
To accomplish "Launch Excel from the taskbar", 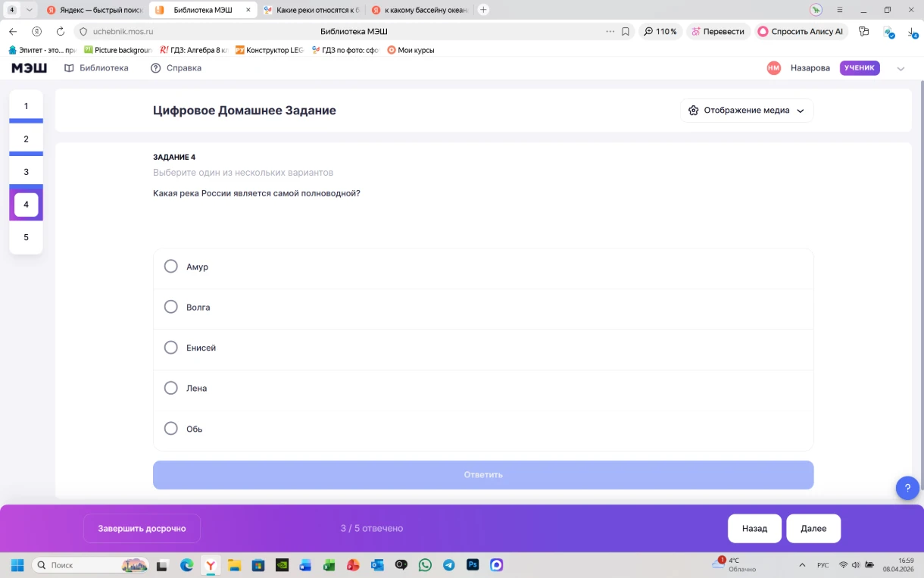I will click(329, 565).
